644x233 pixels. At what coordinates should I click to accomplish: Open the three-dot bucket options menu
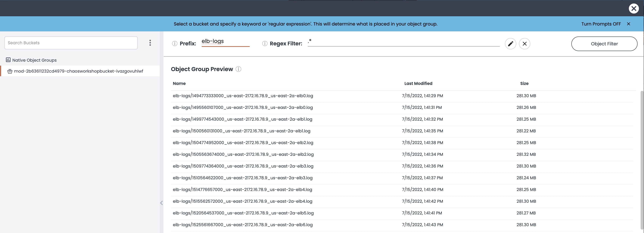coord(150,43)
